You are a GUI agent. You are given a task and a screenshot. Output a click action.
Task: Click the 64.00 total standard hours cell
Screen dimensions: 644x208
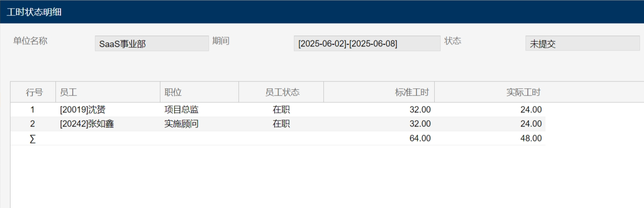coord(420,138)
